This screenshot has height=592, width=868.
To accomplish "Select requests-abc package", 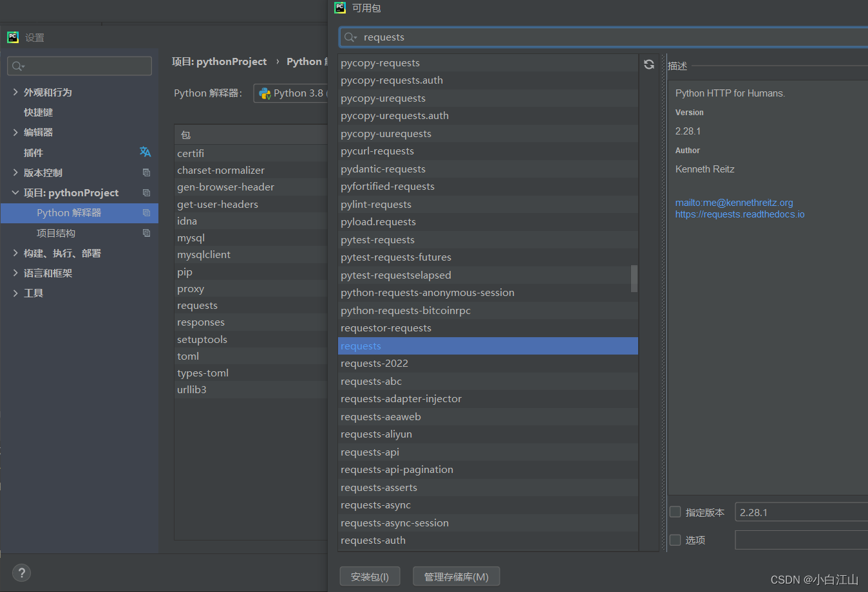I will click(488, 382).
